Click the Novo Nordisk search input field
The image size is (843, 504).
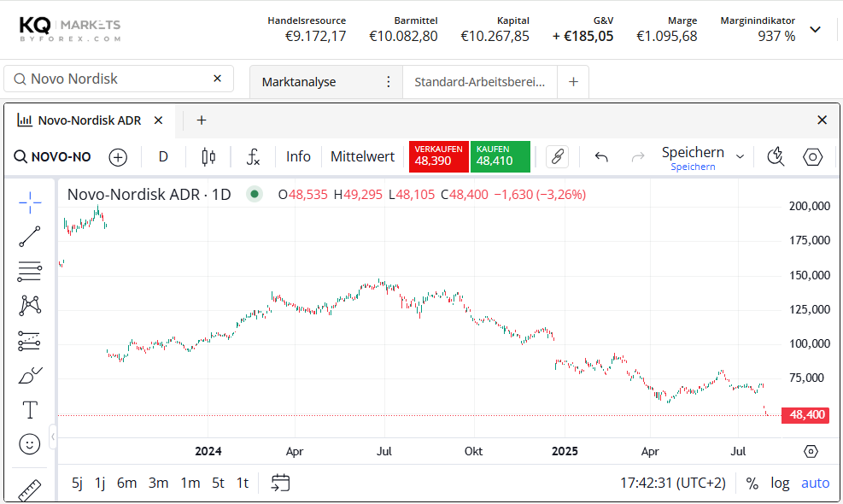pos(118,79)
